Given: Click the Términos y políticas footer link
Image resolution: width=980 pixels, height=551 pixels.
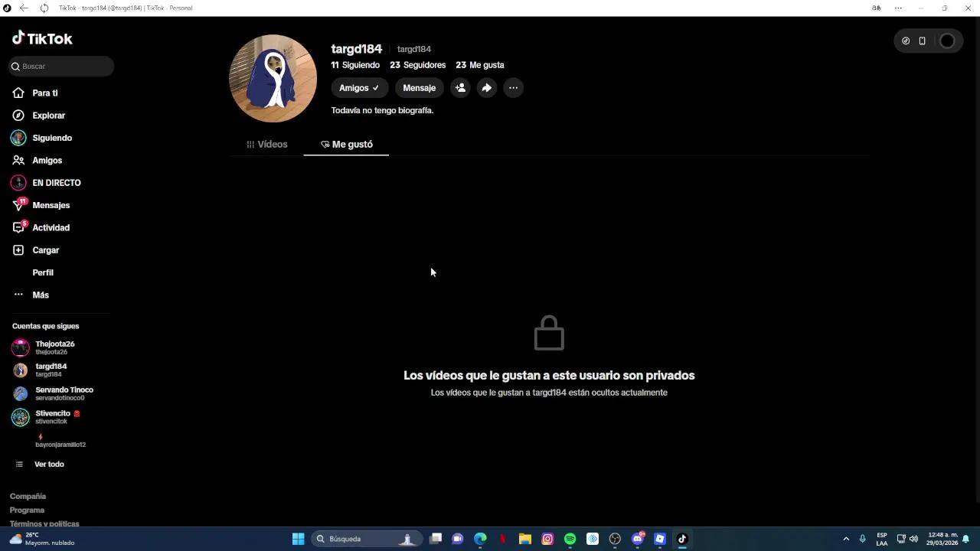Looking at the screenshot, I should click(44, 524).
